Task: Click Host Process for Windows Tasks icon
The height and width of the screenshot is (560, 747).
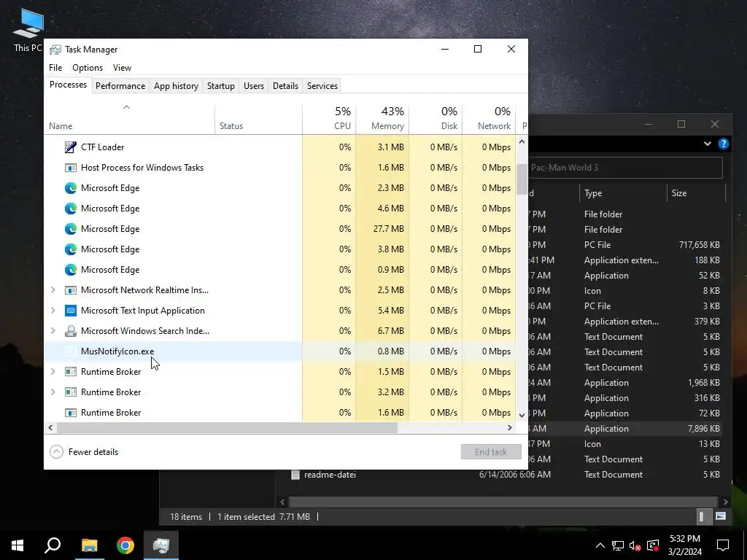Action: (71, 168)
